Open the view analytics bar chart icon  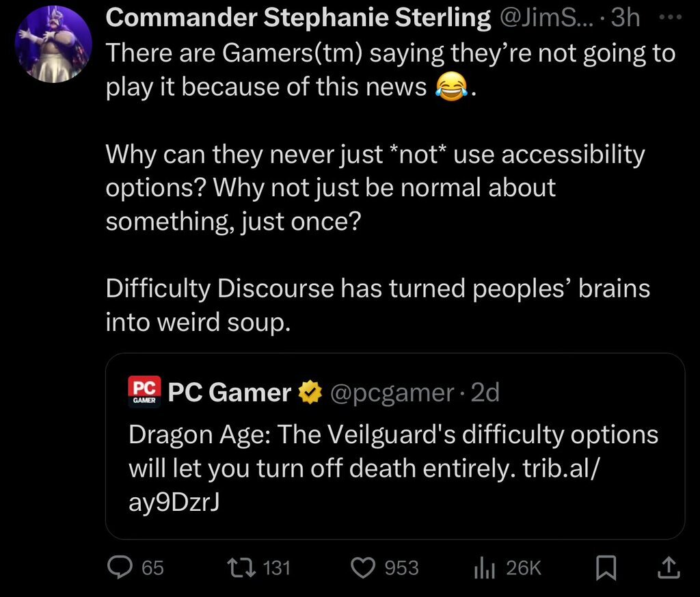click(x=484, y=567)
